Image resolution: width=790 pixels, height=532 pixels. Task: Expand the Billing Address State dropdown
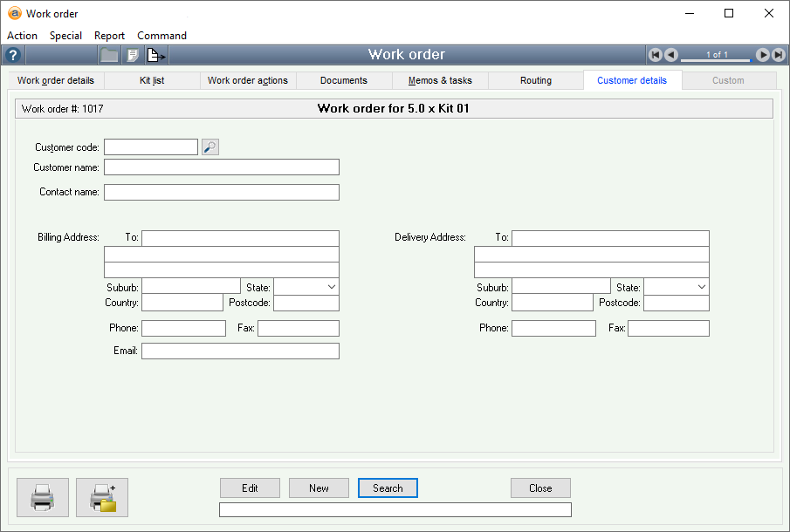pos(331,287)
